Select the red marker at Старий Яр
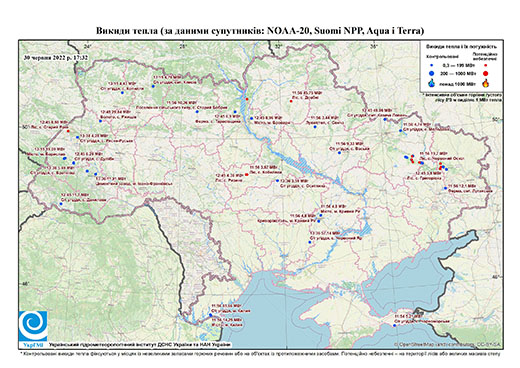 tap(68, 131)
